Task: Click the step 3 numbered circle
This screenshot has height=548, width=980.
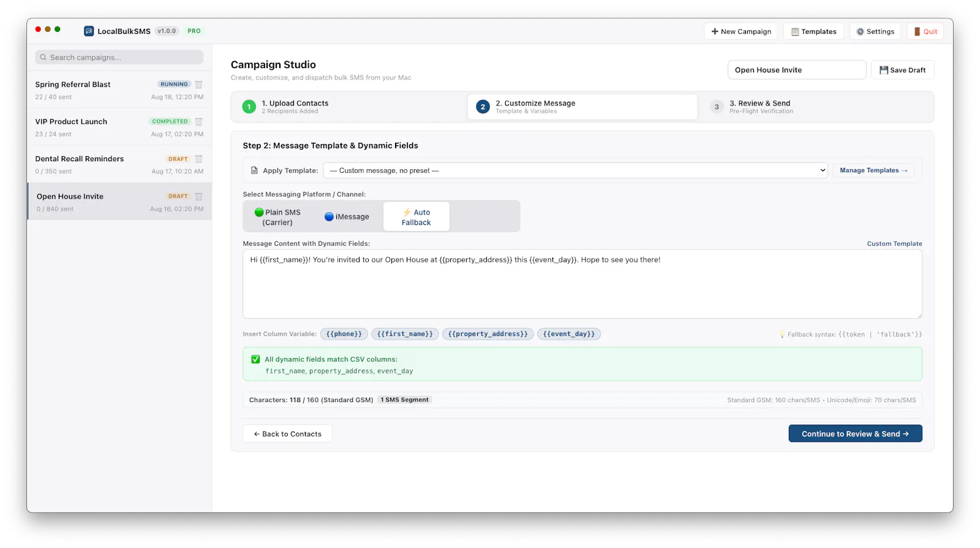Action: pos(717,107)
